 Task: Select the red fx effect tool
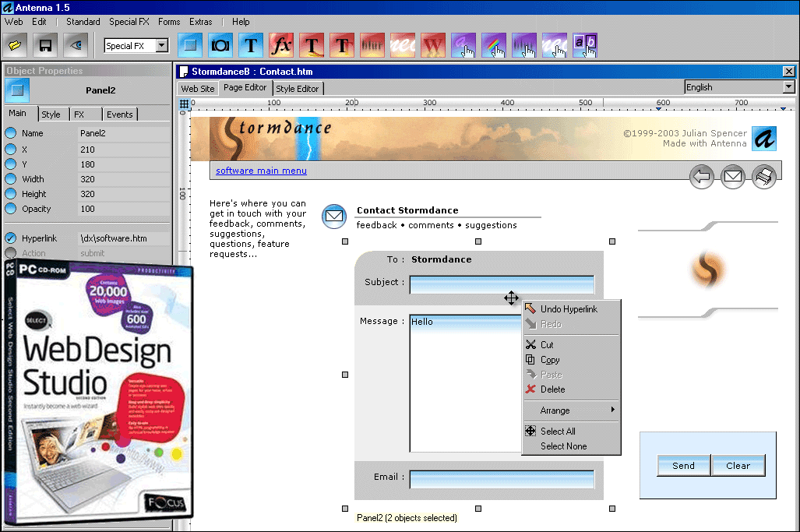[281, 45]
